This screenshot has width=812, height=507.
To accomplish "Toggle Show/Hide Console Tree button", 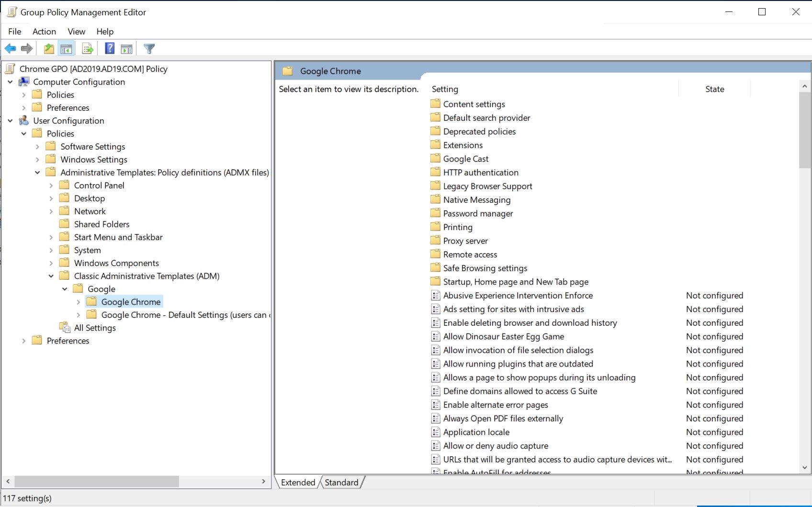I will [66, 48].
